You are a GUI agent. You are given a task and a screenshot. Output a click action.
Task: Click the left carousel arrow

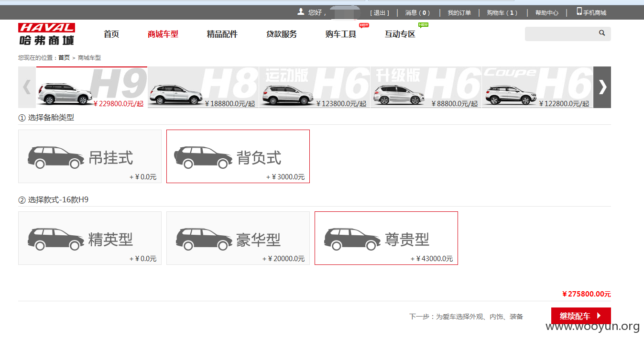(27, 87)
